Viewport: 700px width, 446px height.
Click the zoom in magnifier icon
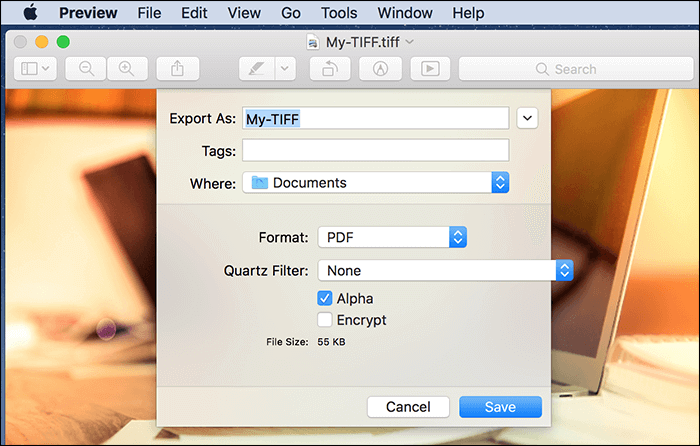[x=127, y=69]
